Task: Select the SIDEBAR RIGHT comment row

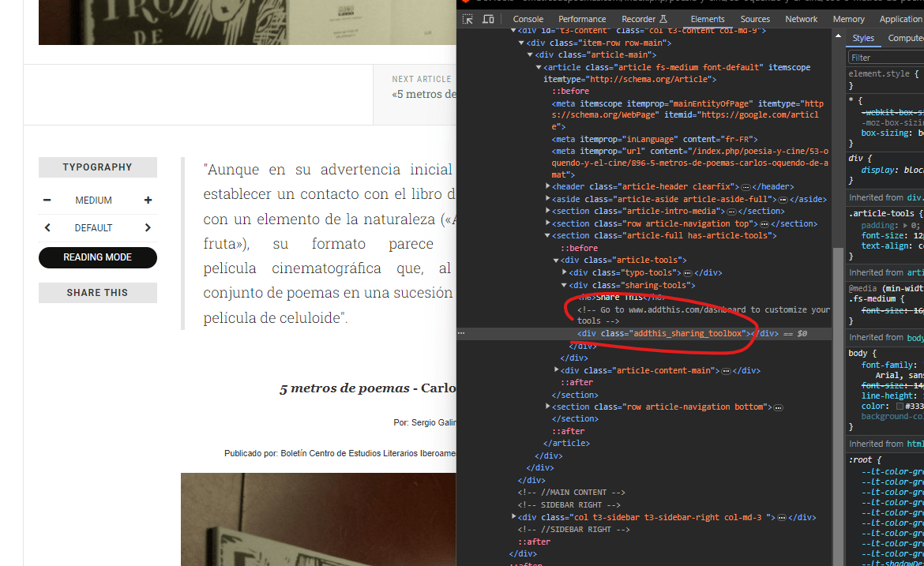Action: click(569, 505)
